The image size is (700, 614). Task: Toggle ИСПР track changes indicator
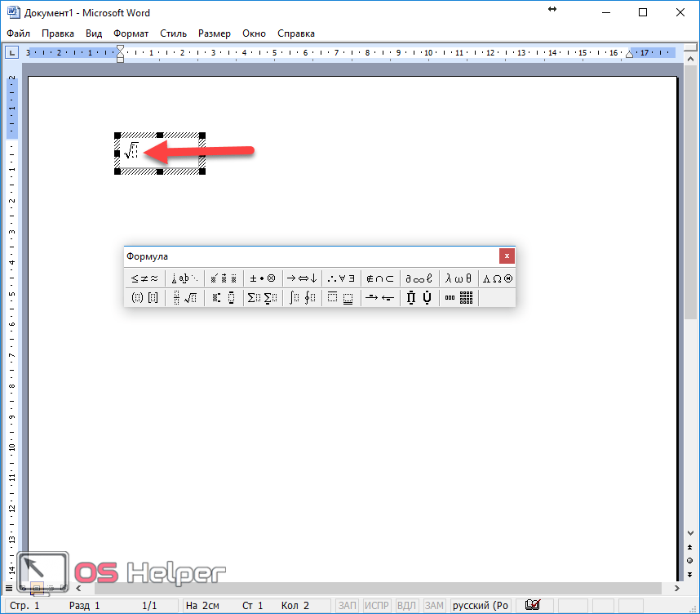click(x=377, y=606)
